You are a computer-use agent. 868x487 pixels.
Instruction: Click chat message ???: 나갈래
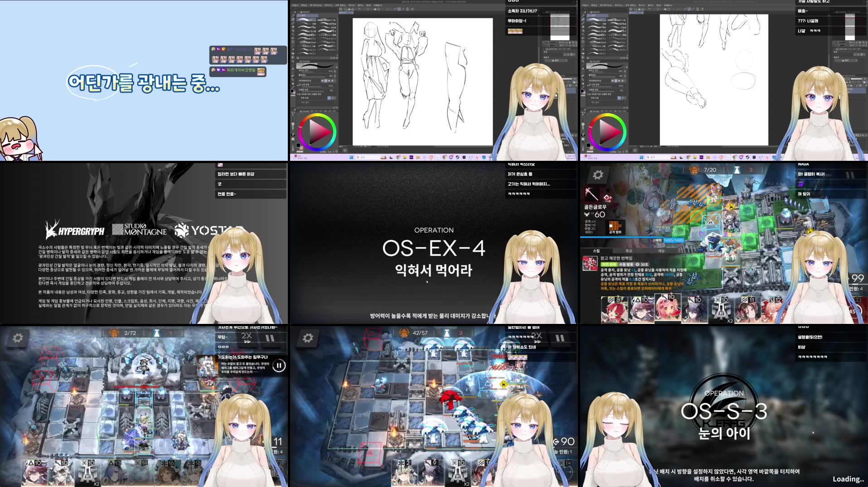[x=808, y=21]
